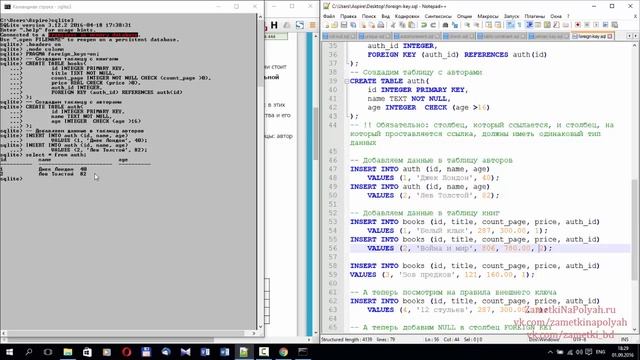Viewport: 640px width, 360px height.
Task: Click the sqlite> prompt in command window
Action: point(11,179)
